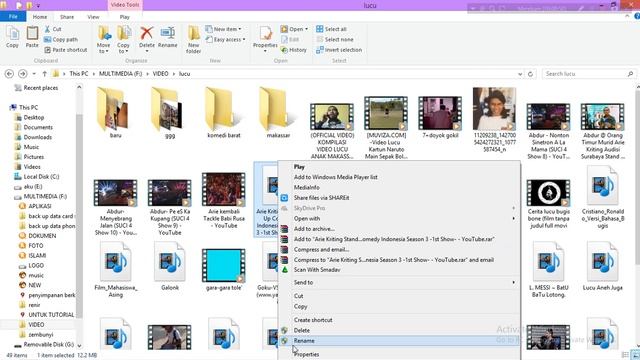The width and height of the screenshot is (640, 360).
Task: Open Removable Disk (G:) in navigation pane
Action: click(49, 344)
